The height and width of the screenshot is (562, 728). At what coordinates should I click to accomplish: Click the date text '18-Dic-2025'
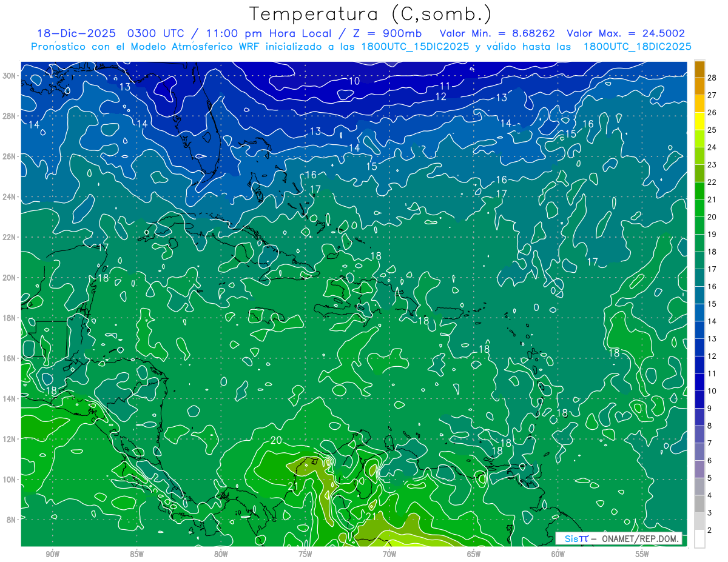(x=76, y=33)
